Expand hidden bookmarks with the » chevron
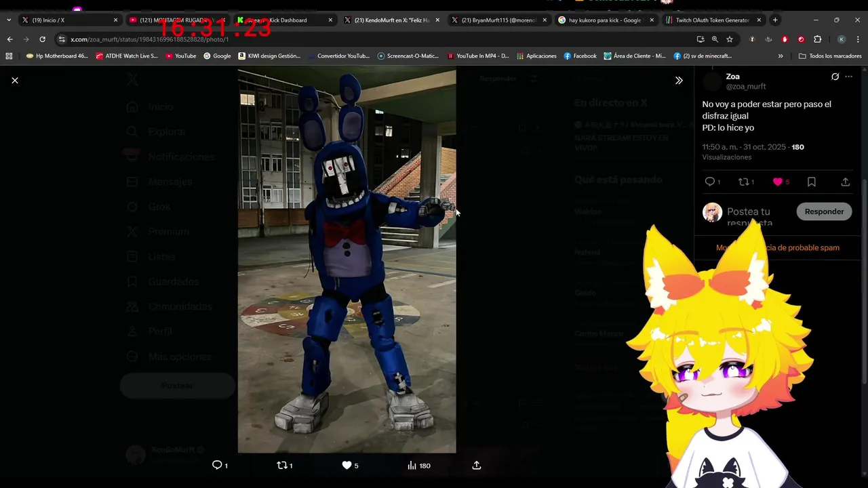 coord(781,56)
